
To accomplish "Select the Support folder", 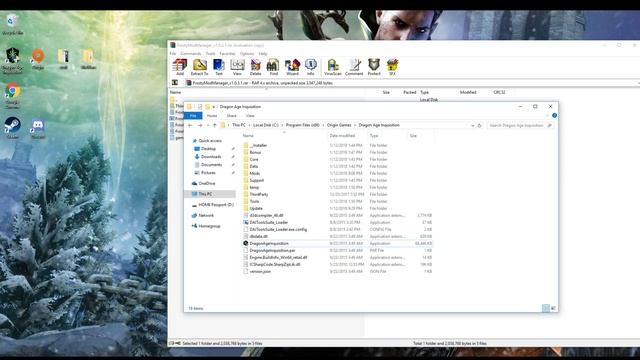I will click(257, 180).
